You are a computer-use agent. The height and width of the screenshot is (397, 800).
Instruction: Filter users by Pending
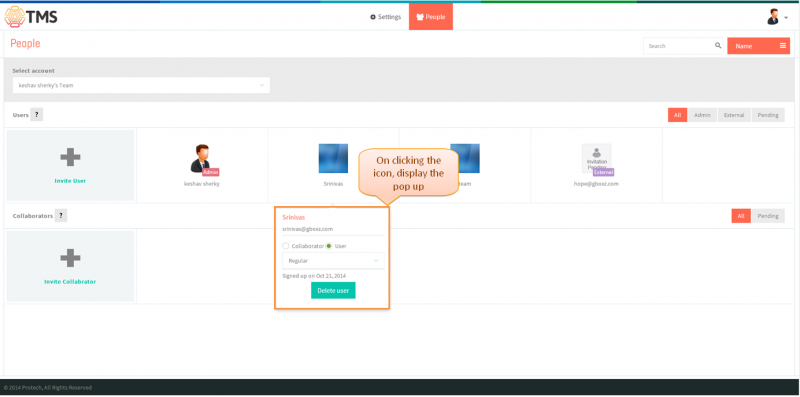768,115
